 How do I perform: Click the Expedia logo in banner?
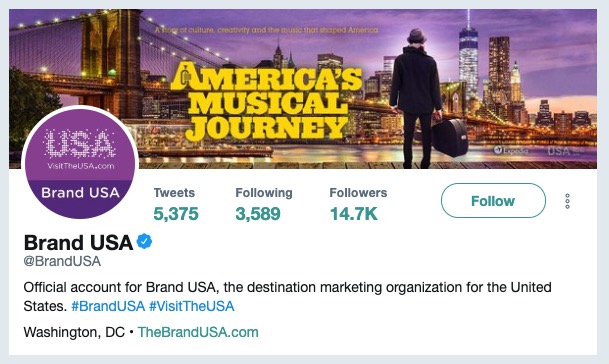tap(510, 150)
